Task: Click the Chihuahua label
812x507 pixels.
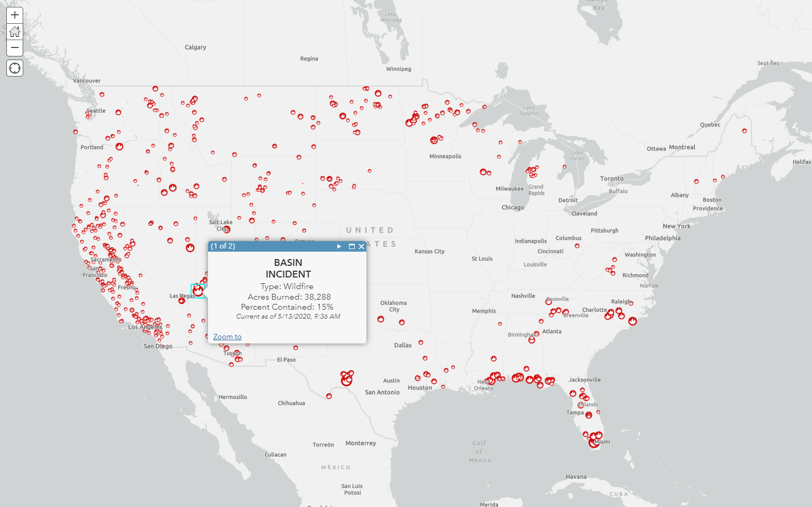Action: 291,404
